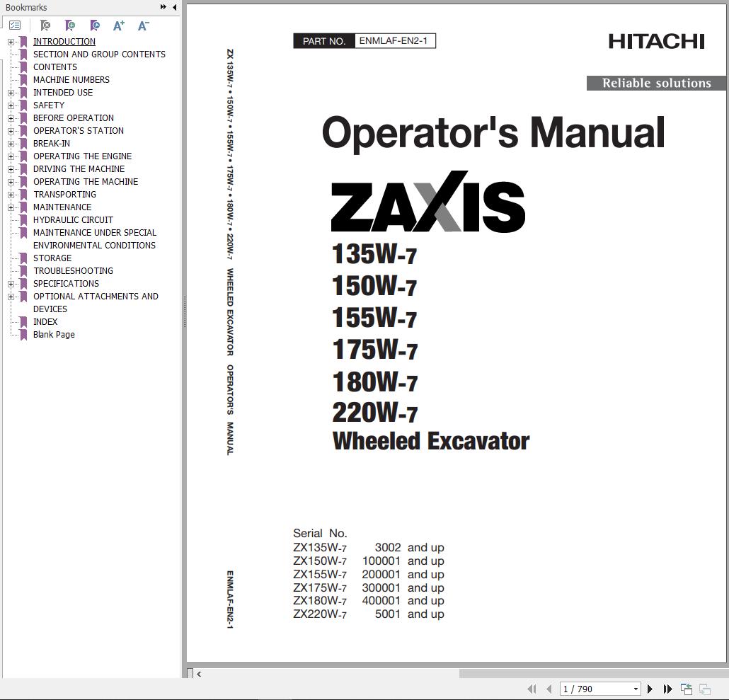This screenshot has width=729, height=700.
Task: Click the HITACHI logo on the cover
Action: pyautogui.click(x=657, y=41)
